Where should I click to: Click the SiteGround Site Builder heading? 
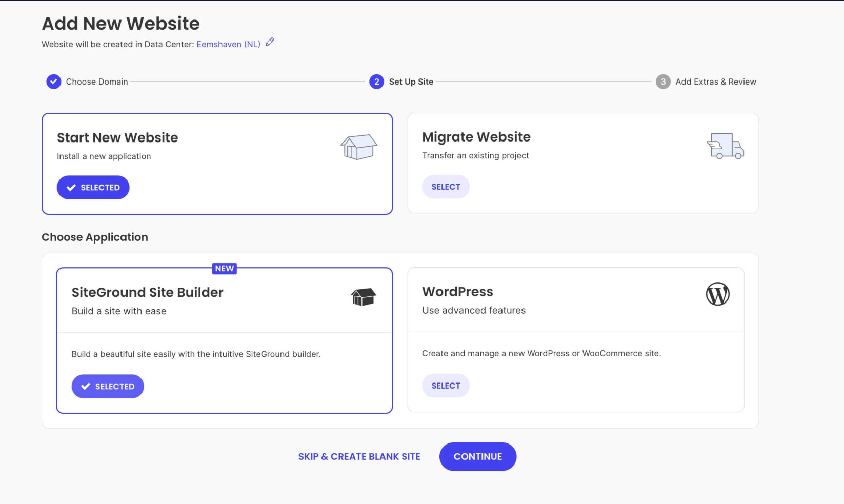point(148,292)
